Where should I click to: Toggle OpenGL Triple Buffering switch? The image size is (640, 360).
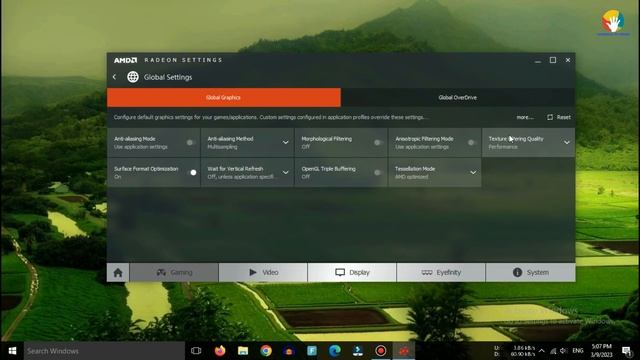(x=378, y=172)
